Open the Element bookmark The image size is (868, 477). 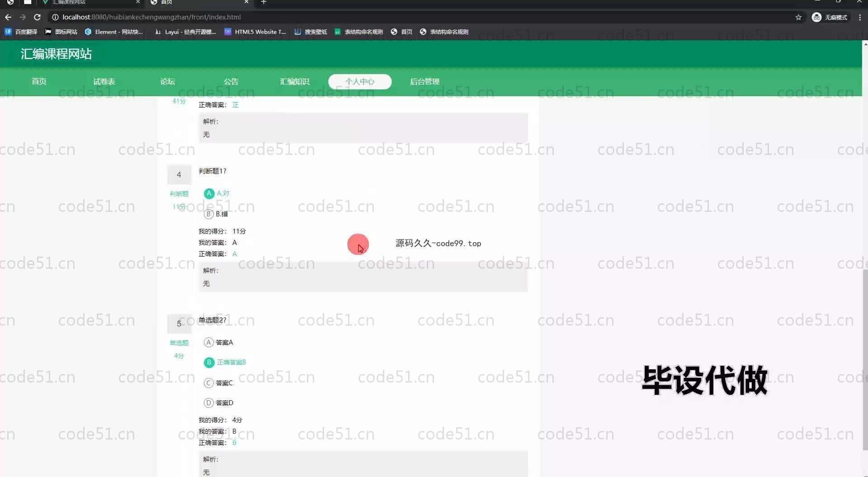pyautogui.click(x=113, y=32)
